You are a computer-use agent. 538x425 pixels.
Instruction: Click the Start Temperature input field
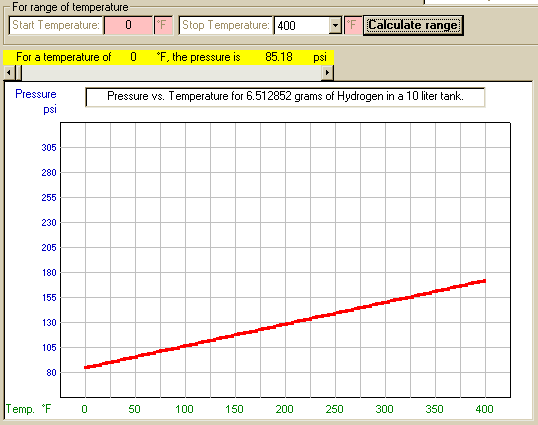128,25
